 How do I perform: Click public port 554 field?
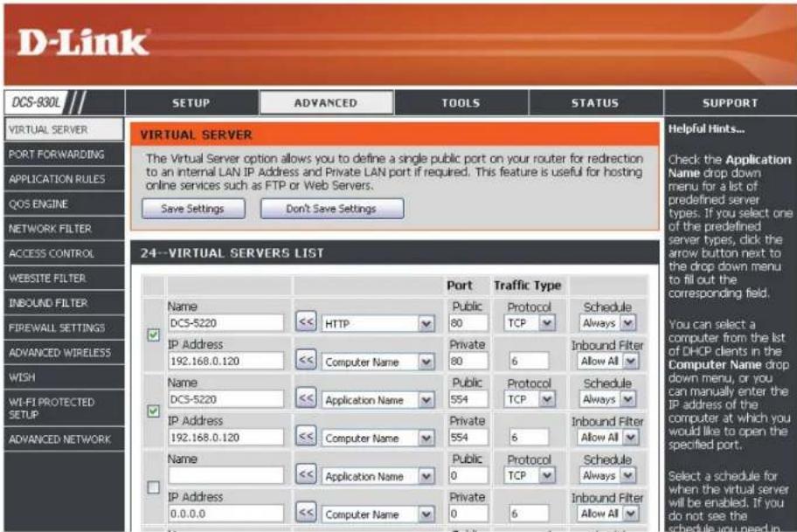[468, 399]
